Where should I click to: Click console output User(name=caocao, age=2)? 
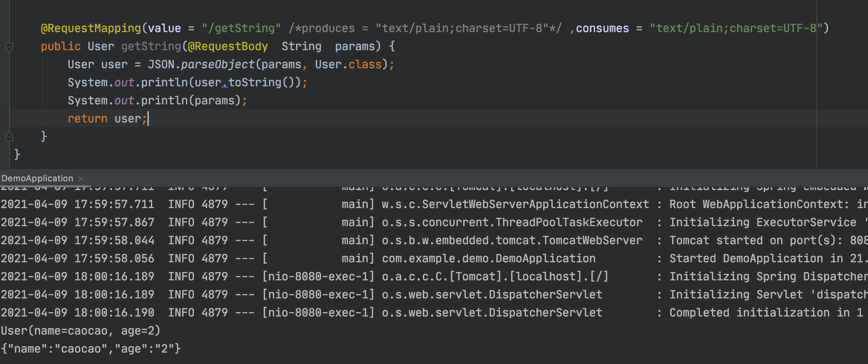click(81, 331)
